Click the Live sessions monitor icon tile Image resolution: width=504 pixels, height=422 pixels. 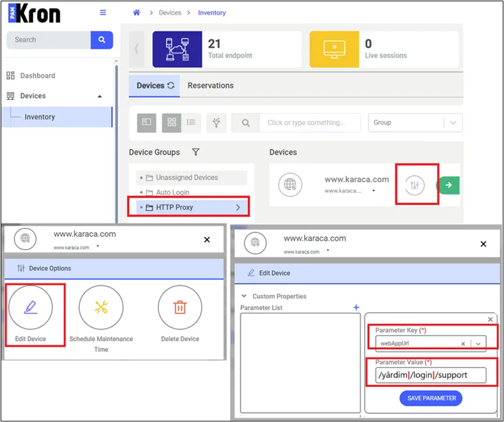coord(334,49)
